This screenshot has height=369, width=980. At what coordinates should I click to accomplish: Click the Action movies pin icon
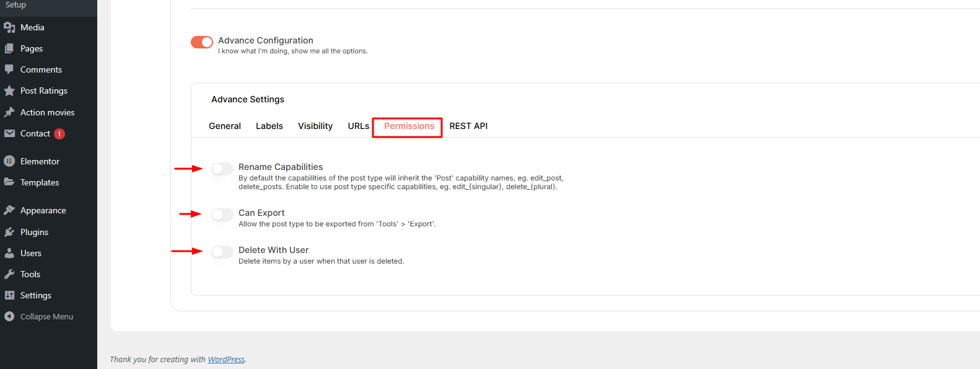point(9,112)
